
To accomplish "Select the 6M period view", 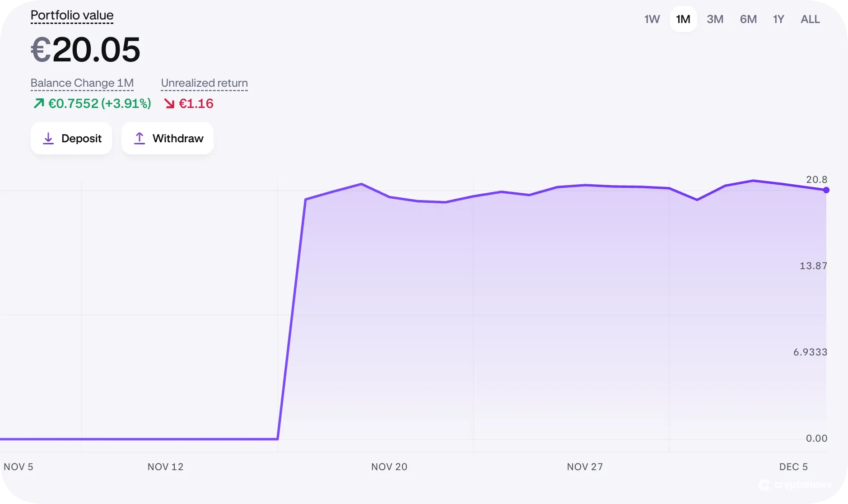I will (748, 19).
